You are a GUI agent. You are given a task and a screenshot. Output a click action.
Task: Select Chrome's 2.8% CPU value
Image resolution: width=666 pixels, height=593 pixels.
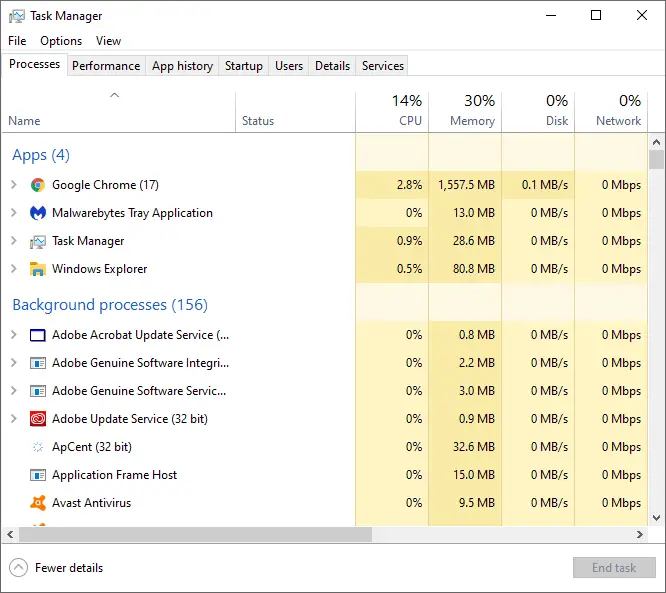[409, 185]
